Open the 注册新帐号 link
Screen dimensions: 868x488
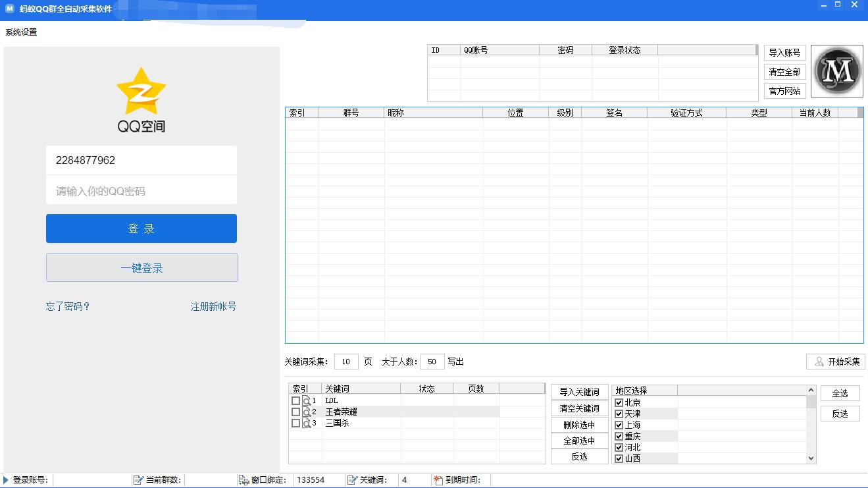213,306
